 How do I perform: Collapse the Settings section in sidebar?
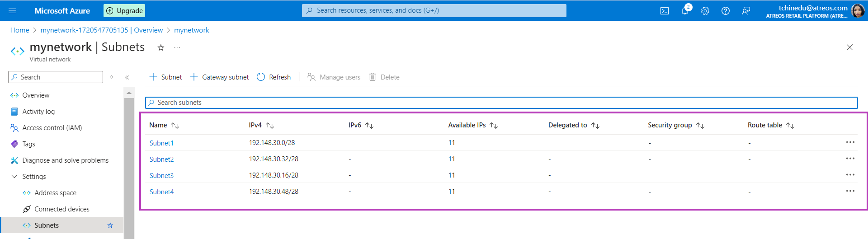click(x=14, y=177)
